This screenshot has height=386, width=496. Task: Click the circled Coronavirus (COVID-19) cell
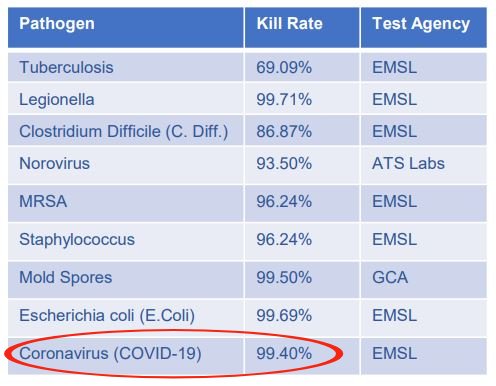point(126,356)
